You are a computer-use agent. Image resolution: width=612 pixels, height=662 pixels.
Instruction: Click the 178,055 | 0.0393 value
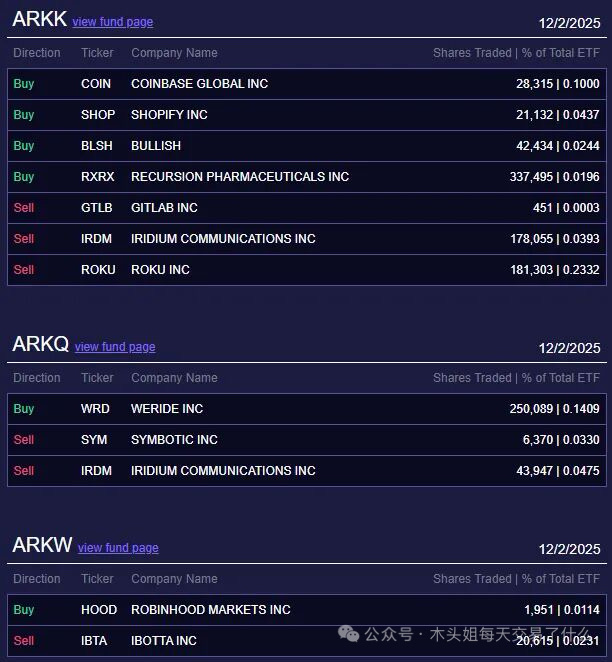coord(555,239)
